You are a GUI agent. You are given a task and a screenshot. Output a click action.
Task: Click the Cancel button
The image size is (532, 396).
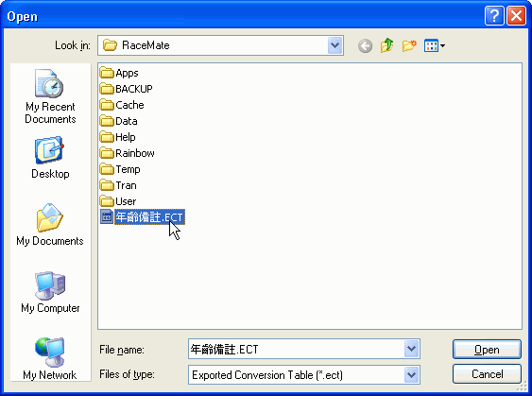click(x=487, y=374)
